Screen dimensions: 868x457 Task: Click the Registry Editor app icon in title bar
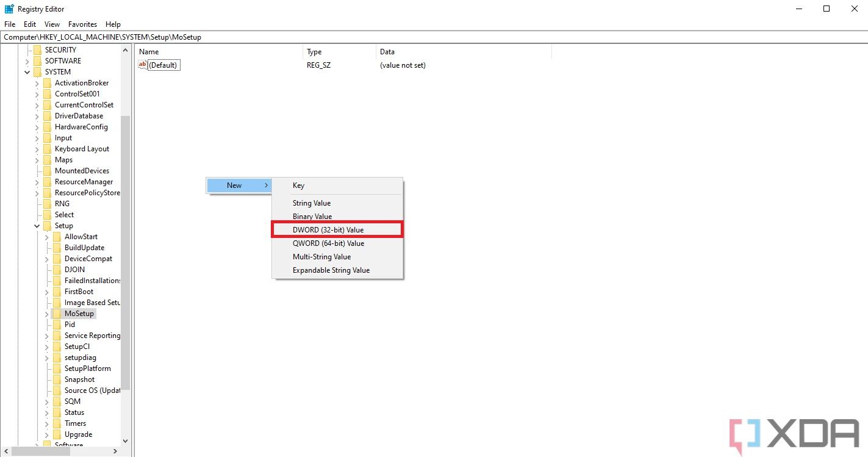(x=9, y=9)
